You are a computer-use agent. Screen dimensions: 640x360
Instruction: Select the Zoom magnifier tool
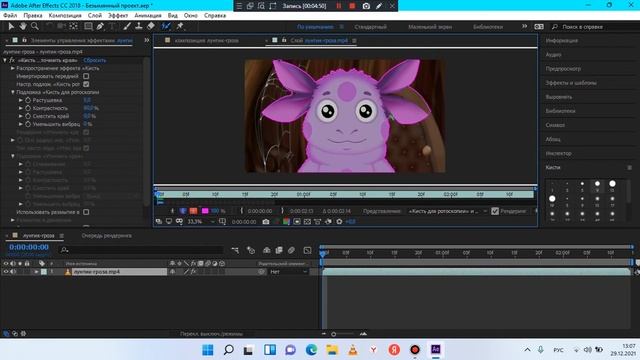click(x=35, y=26)
